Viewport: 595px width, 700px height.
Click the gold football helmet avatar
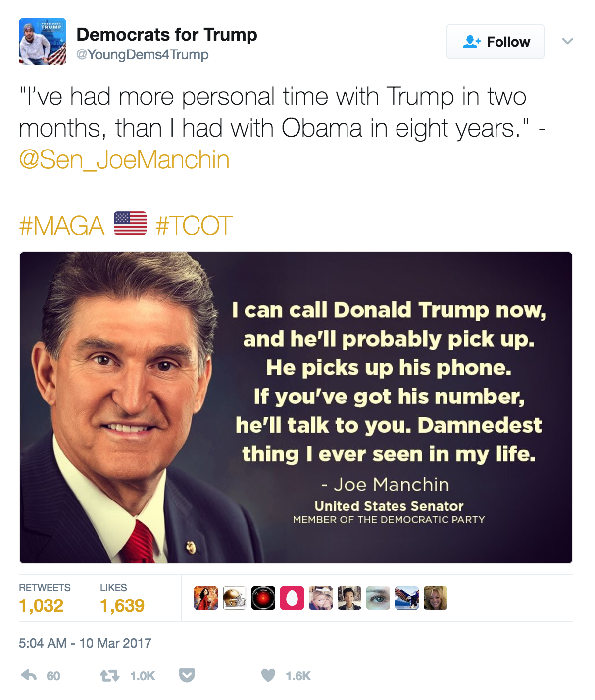point(235,598)
